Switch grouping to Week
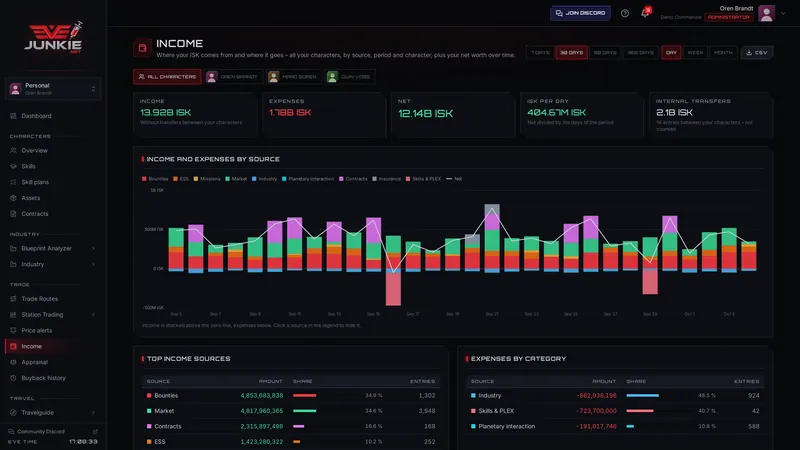 pos(695,53)
